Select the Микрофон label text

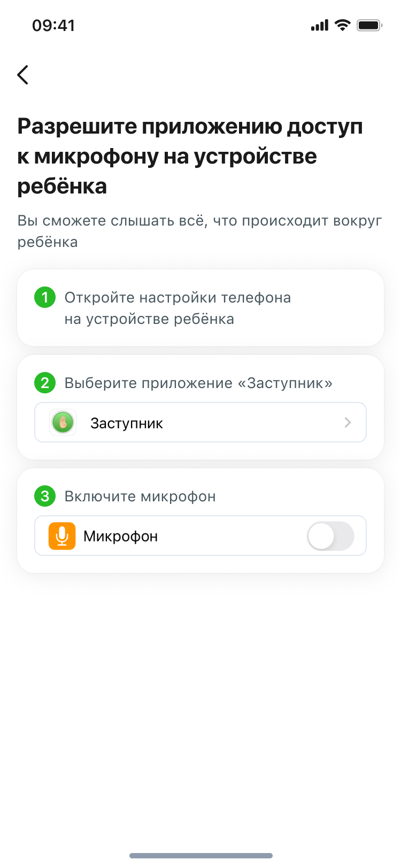coord(121,536)
